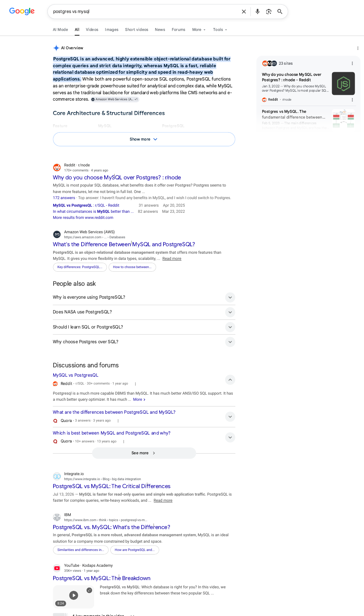The height and width of the screenshot is (616, 364).
Task: Open AWS 'What's the Difference Between' result
Action: point(124,244)
